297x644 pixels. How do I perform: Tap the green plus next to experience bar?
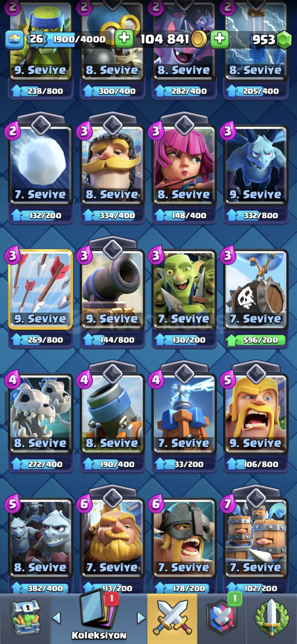point(123,39)
